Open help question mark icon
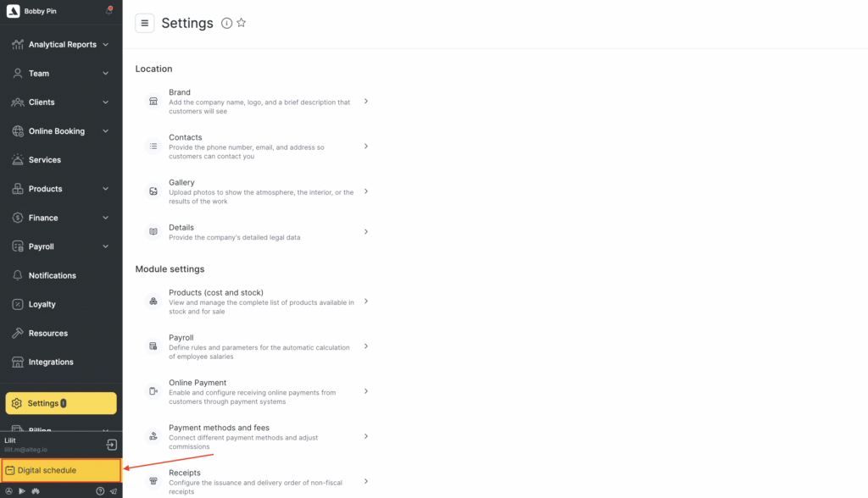The width and height of the screenshot is (868, 498). tap(100, 491)
